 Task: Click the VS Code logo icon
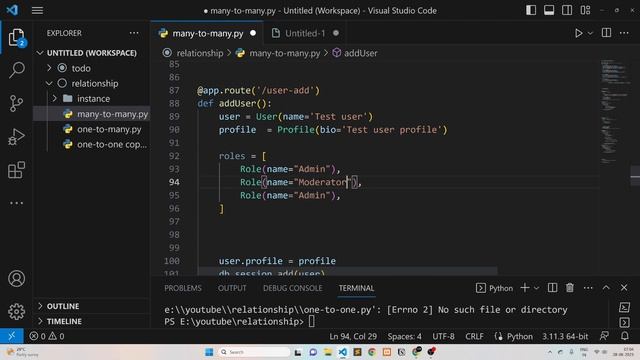coord(12,10)
